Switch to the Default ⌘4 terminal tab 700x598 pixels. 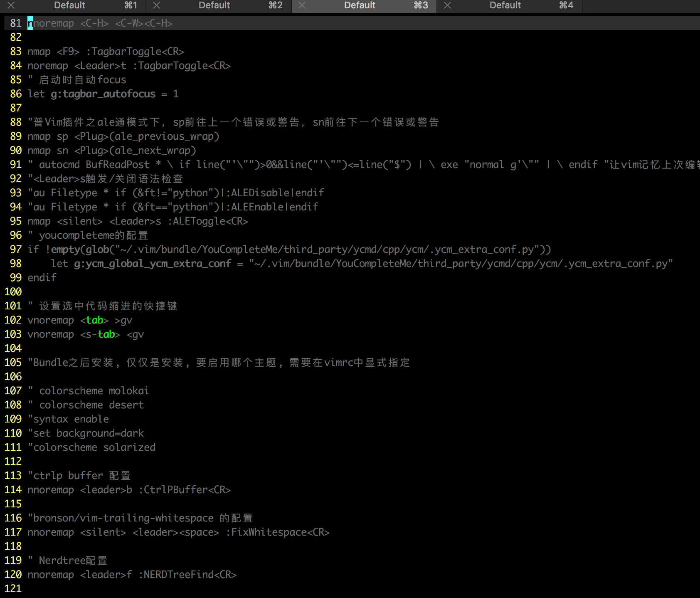(510, 6)
